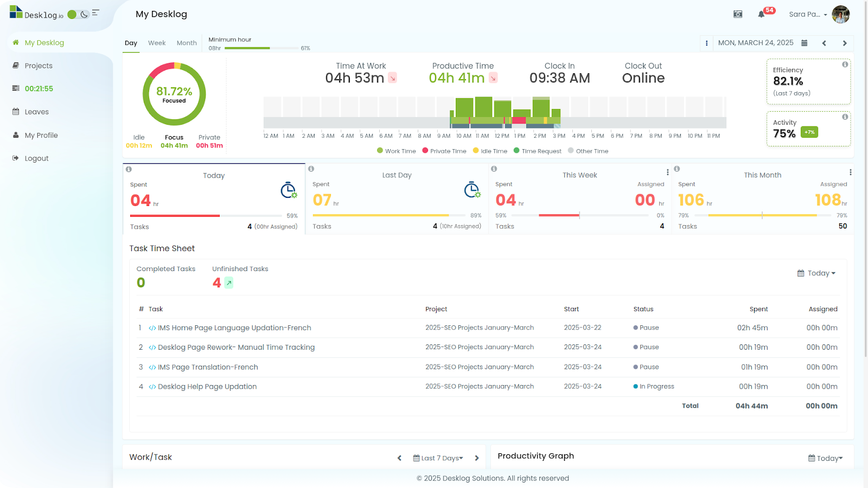Expand the Sara Pa... user dropdown
Viewport: 868px width, 488px height.
(808, 15)
